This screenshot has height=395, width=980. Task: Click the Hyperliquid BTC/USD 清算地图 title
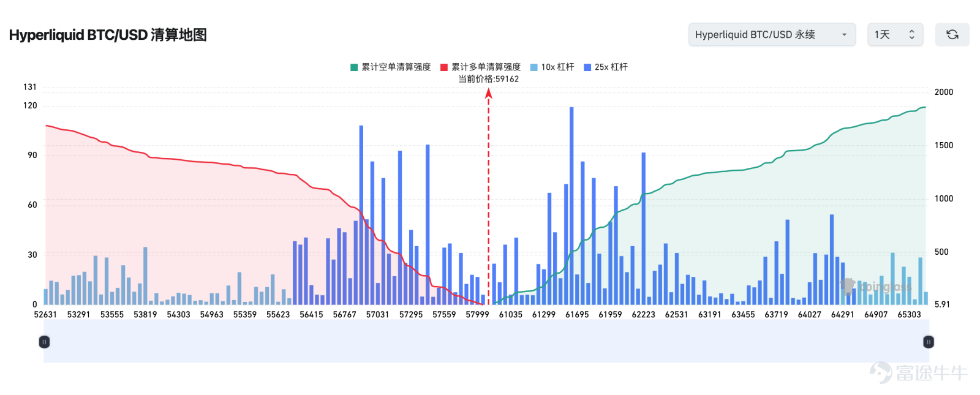[108, 35]
